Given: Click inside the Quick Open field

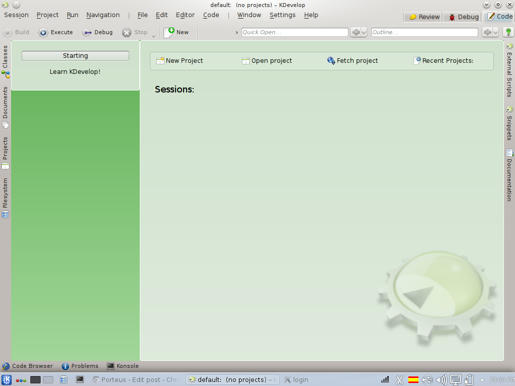Looking at the screenshot, I should click(x=294, y=32).
